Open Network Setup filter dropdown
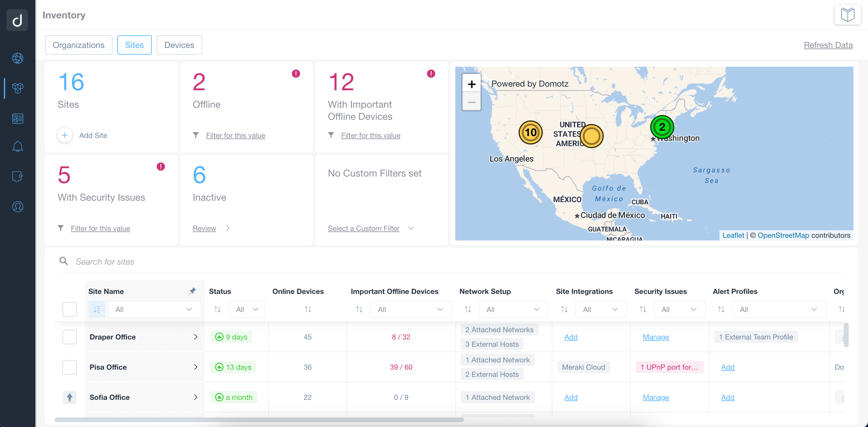 coord(513,309)
